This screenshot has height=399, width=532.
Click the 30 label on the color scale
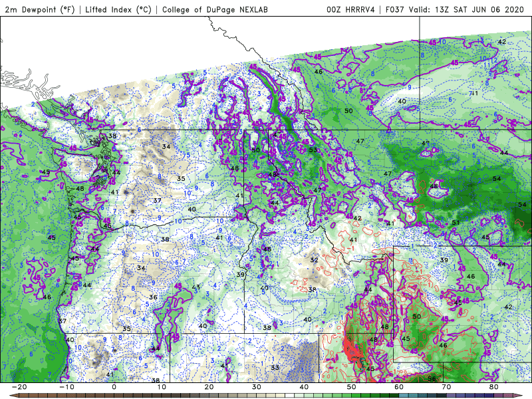(x=257, y=387)
